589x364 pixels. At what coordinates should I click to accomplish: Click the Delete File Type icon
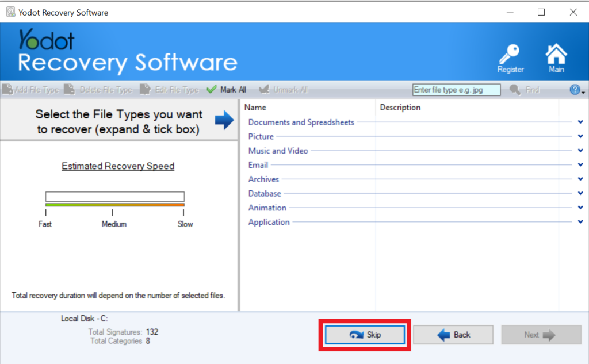point(70,90)
